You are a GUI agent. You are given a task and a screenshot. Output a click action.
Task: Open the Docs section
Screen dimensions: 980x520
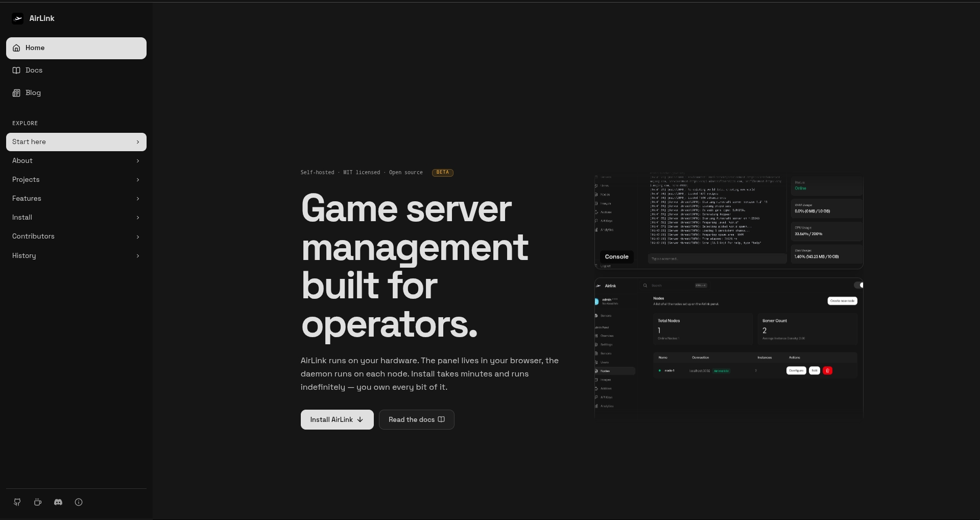(x=76, y=70)
